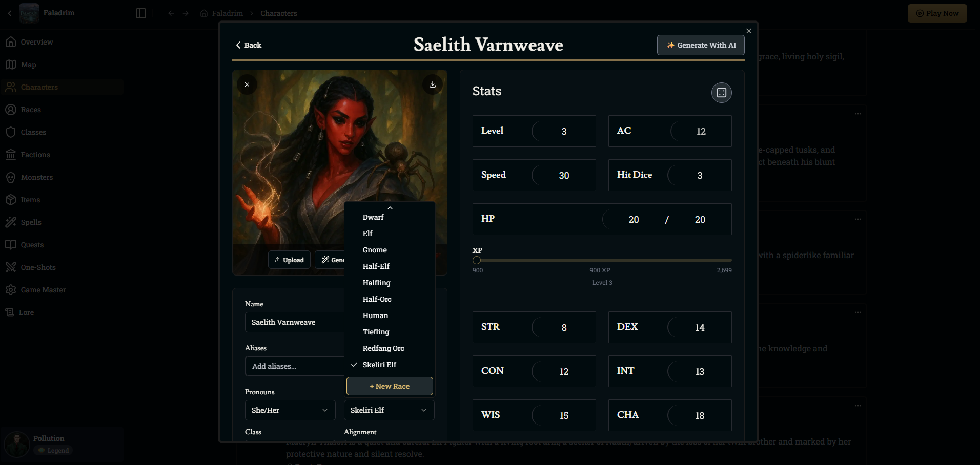980x465 pixels.
Task: Remove the portrait with X icon
Action: 247,84
